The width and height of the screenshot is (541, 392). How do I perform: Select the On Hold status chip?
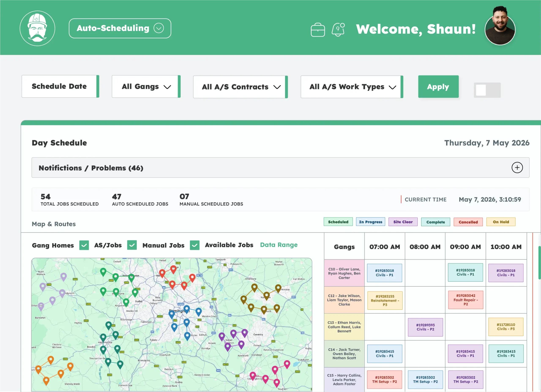click(501, 222)
